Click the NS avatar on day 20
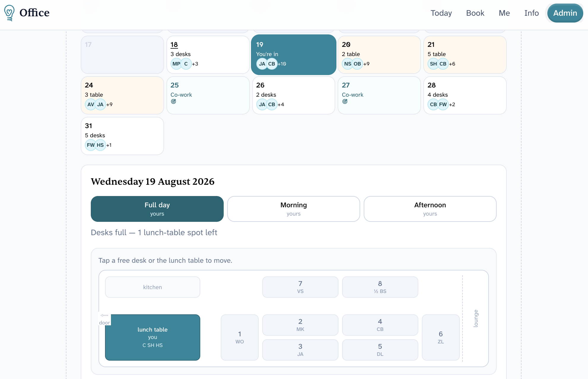Image resolution: width=588 pixels, height=379 pixels. 348,64
